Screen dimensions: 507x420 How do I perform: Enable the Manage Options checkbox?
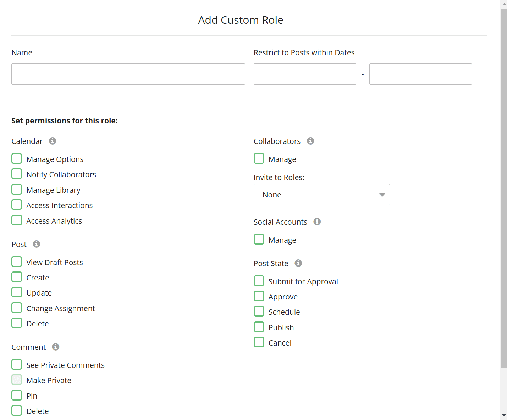click(17, 158)
